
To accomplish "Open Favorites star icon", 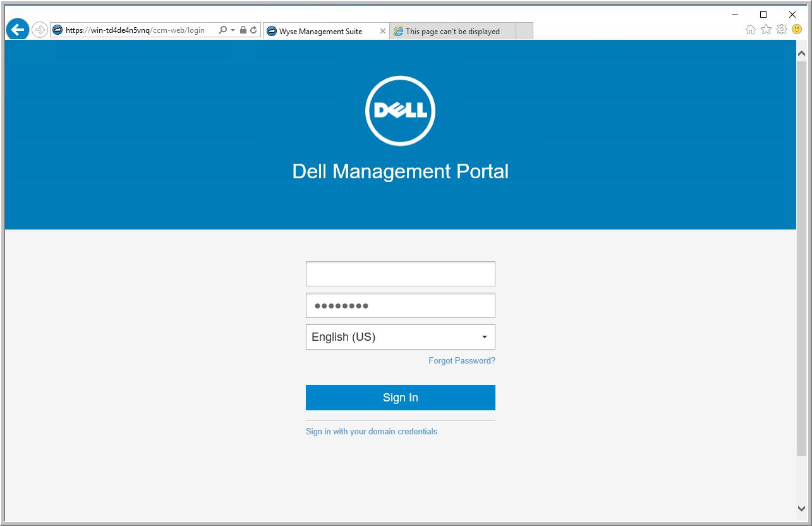I will point(766,29).
